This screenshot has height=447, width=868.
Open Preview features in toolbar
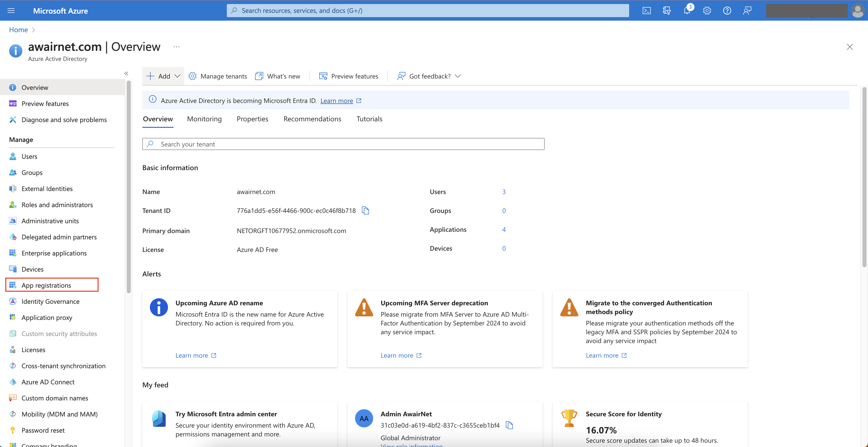tap(349, 76)
